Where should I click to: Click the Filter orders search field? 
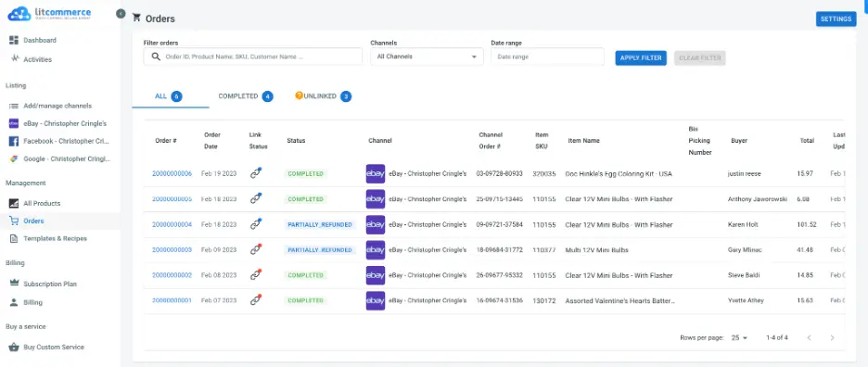[x=253, y=57]
